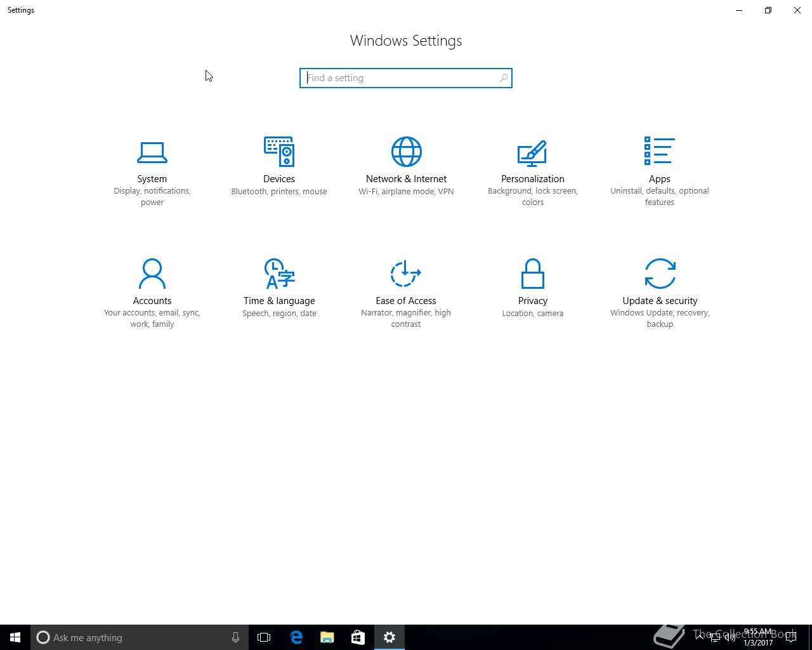Open the Ease of Access icon

tap(406, 274)
